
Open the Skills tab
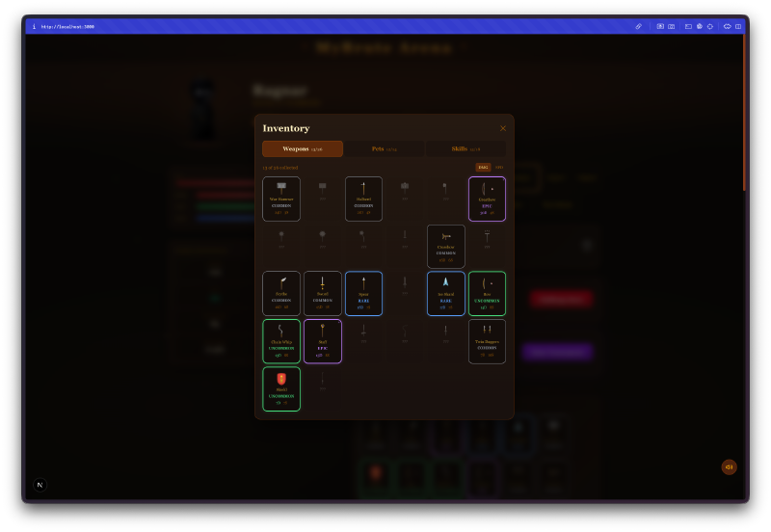(x=466, y=149)
